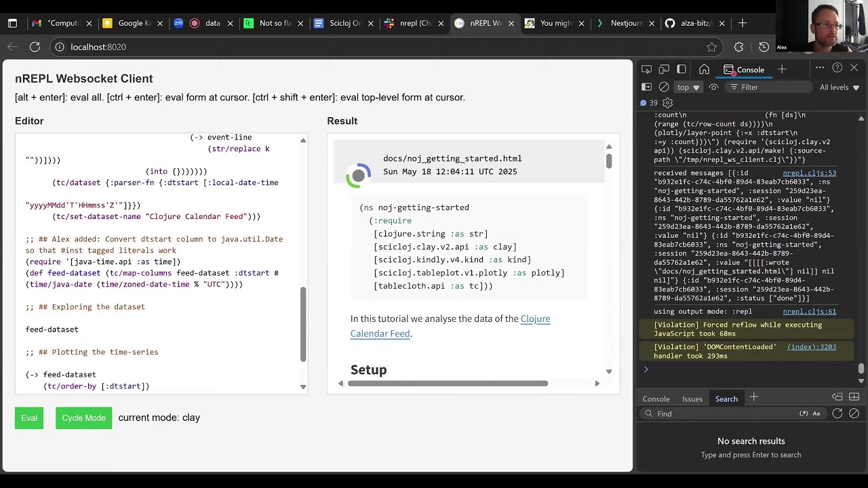The height and width of the screenshot is (488, 868).
Task: Bookmark this page with the star icon
Action: coord(711,47)
